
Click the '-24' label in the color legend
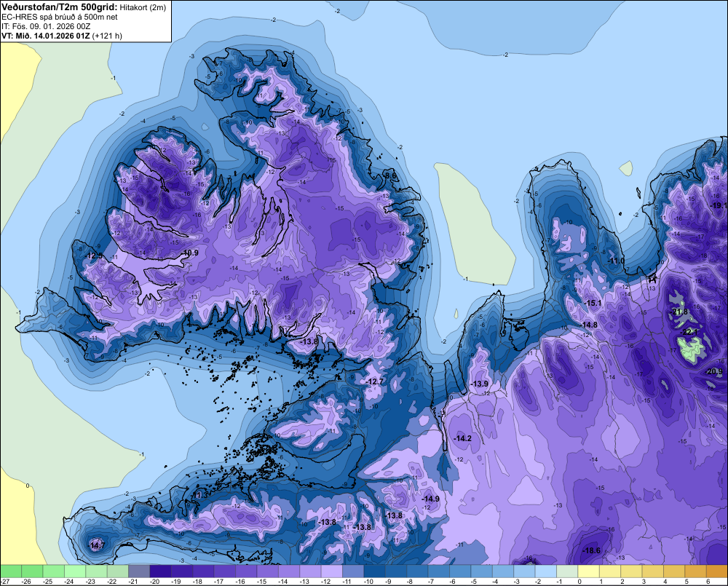click(x=69, y=582)
